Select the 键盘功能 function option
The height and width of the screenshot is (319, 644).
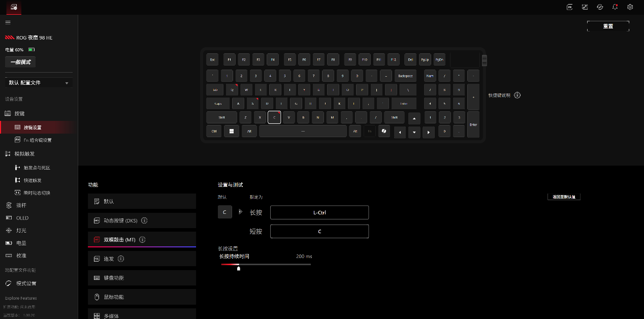[142, 278]
